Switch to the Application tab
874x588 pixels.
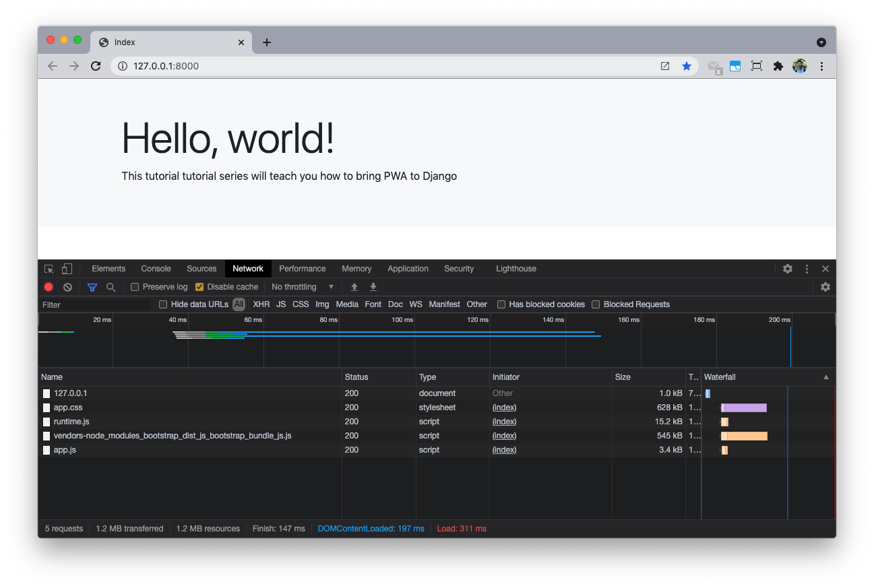tap(408, 269)
